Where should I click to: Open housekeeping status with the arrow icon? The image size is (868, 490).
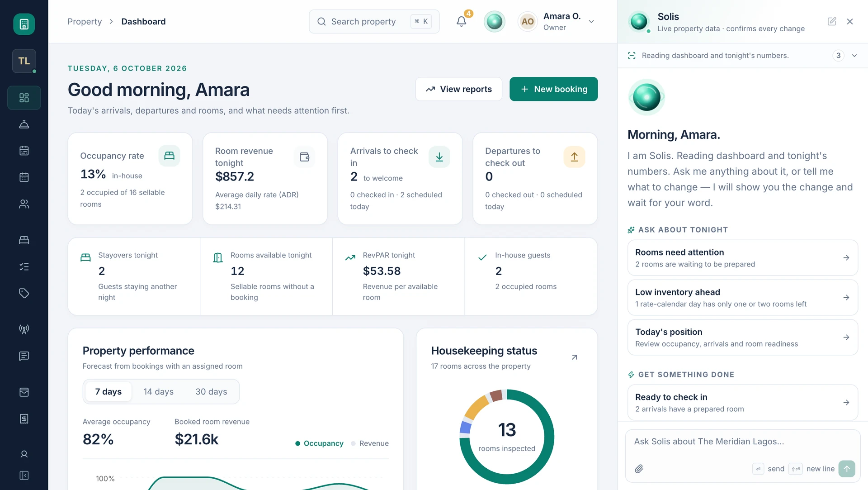pos(574,357)
